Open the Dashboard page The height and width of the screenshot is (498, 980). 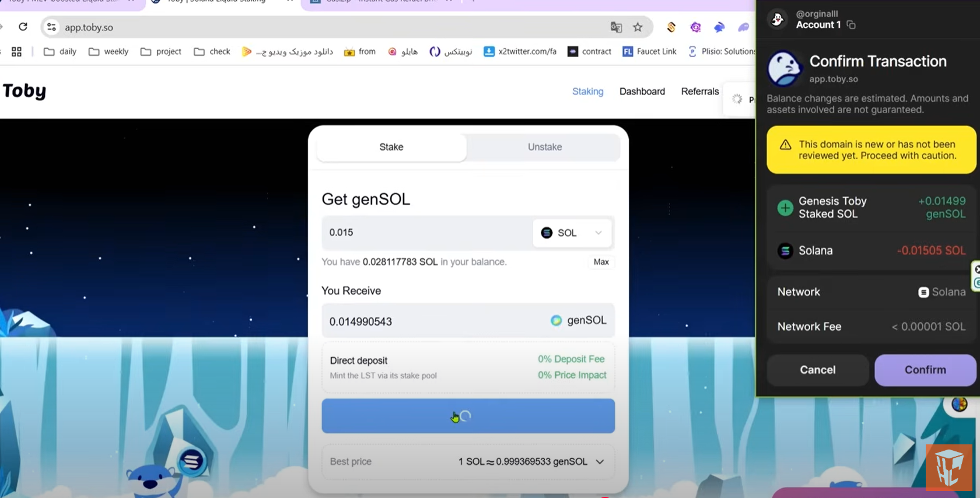642,92
